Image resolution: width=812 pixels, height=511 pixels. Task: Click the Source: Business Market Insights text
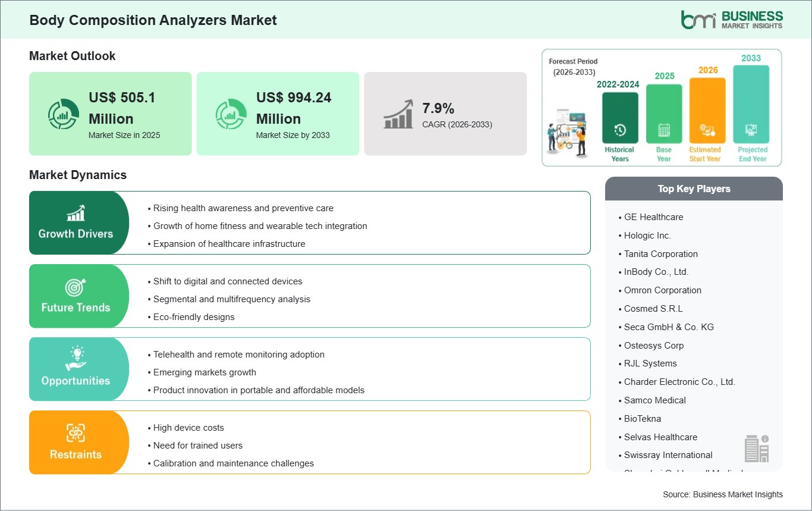(723, 494)
